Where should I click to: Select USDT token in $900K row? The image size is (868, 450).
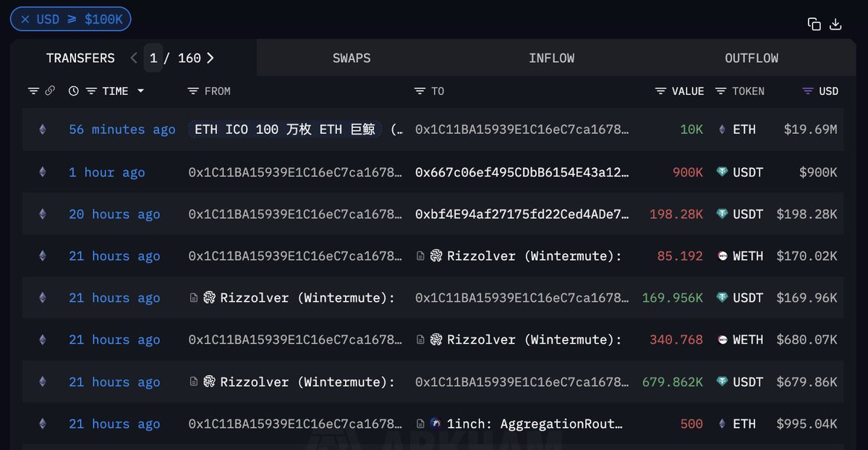pos(739,172)
